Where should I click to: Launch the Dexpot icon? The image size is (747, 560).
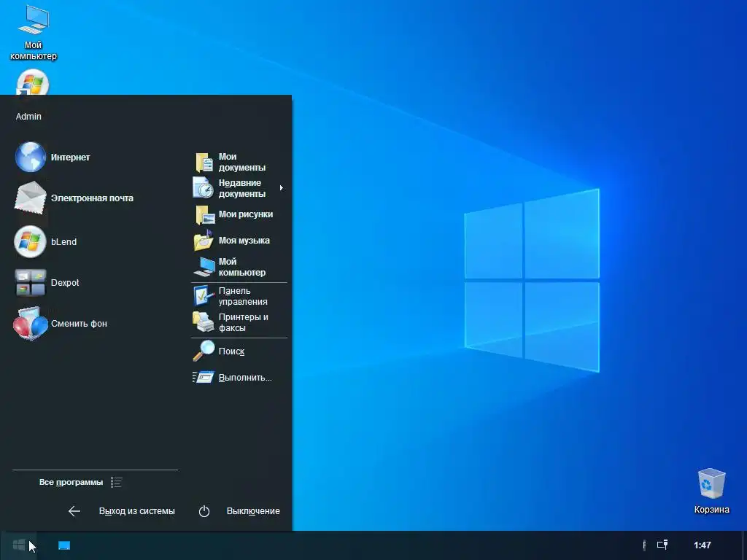pyautogui.click(x=31, y=282)
